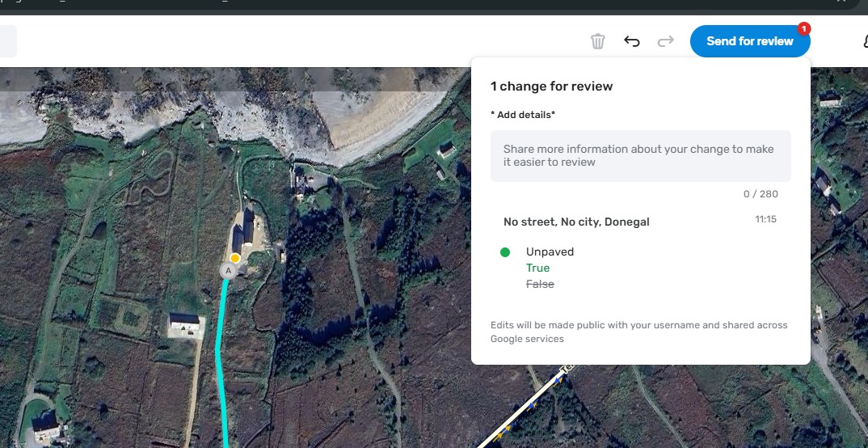Viewport: 868px width, 448px height.
Task: Focus the Add details text box
Action: [640, 155]
